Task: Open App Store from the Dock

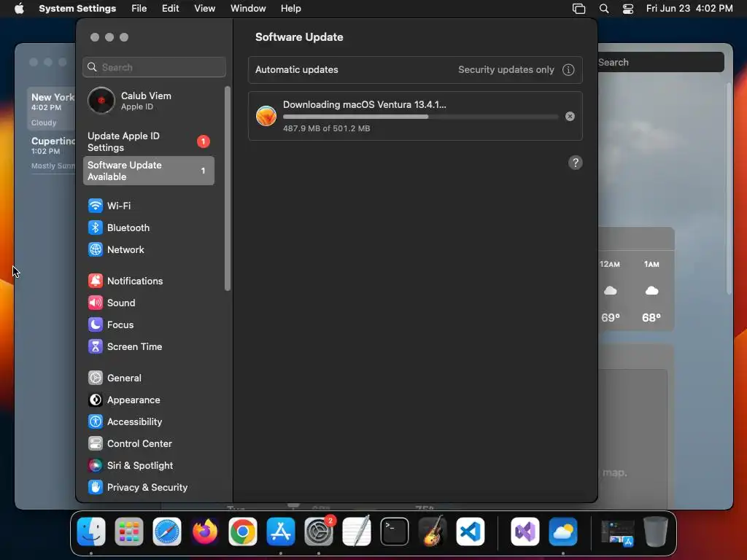Action: coord(281,532)
